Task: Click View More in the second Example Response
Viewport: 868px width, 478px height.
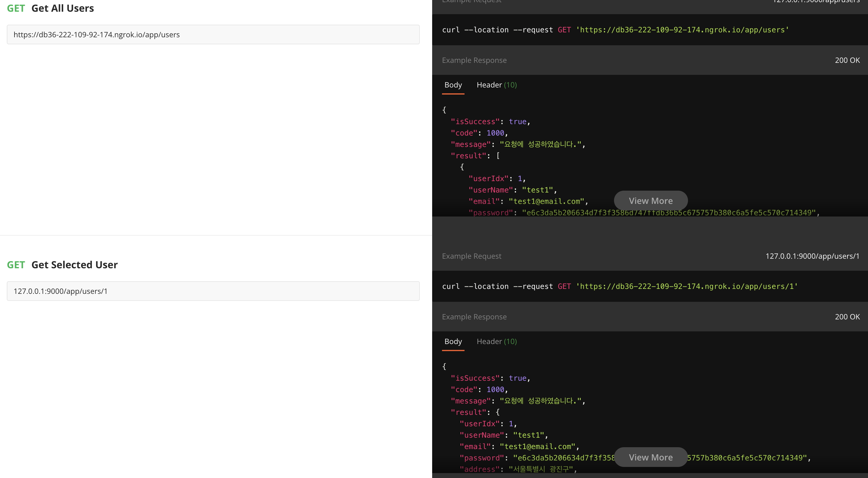Action: pos(651,457)
